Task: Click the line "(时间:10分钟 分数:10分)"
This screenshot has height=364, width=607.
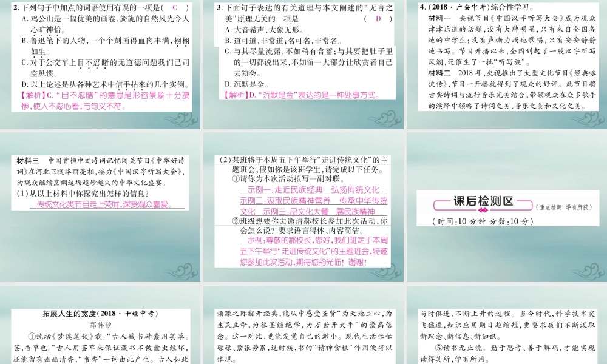Action: click(x=483, y=221)
